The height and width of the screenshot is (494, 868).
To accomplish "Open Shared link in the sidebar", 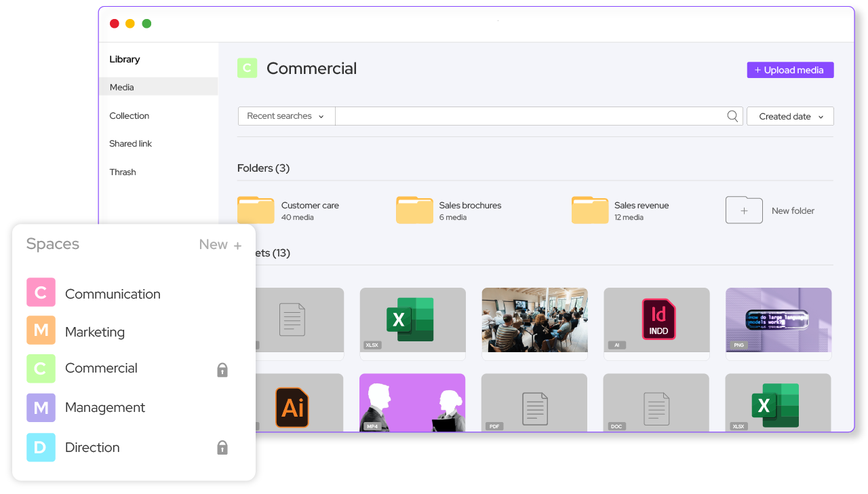I will [131, 144].
